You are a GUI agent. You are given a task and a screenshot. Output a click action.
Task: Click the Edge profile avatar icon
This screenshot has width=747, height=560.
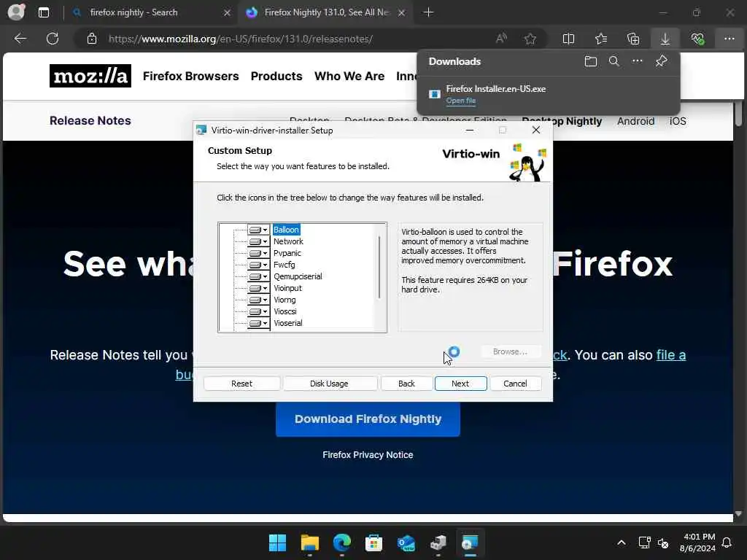click(x=16, y=12)
